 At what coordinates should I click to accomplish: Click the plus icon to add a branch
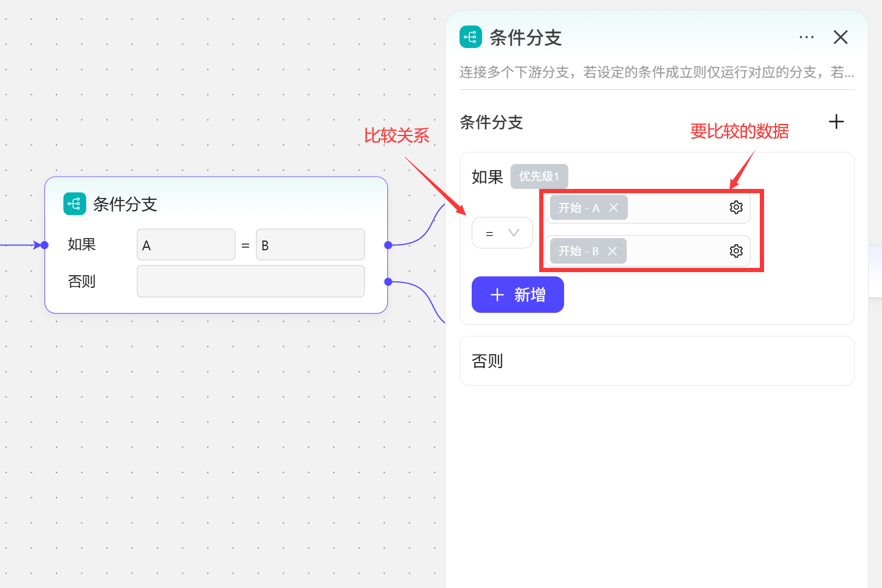(x=836, y=122)
